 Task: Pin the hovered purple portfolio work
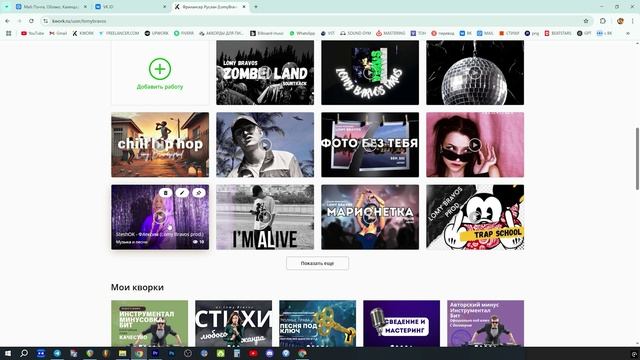[x=199, y=193]
